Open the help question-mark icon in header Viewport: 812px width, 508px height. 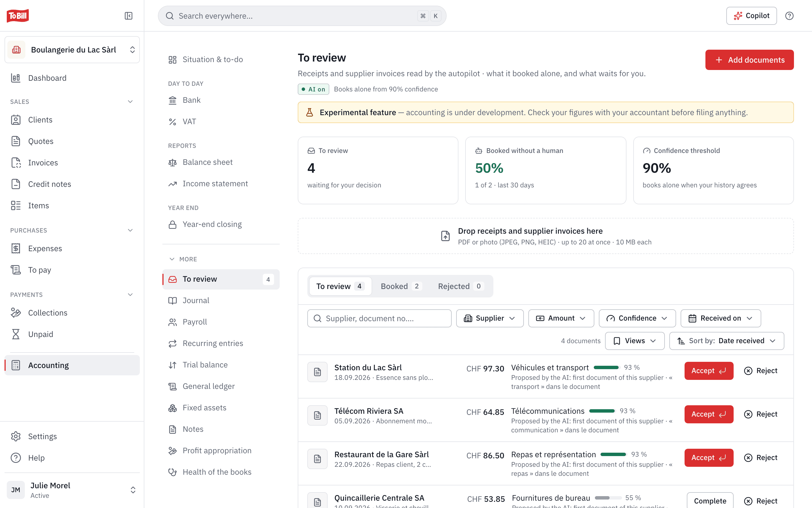click(789, 16)
